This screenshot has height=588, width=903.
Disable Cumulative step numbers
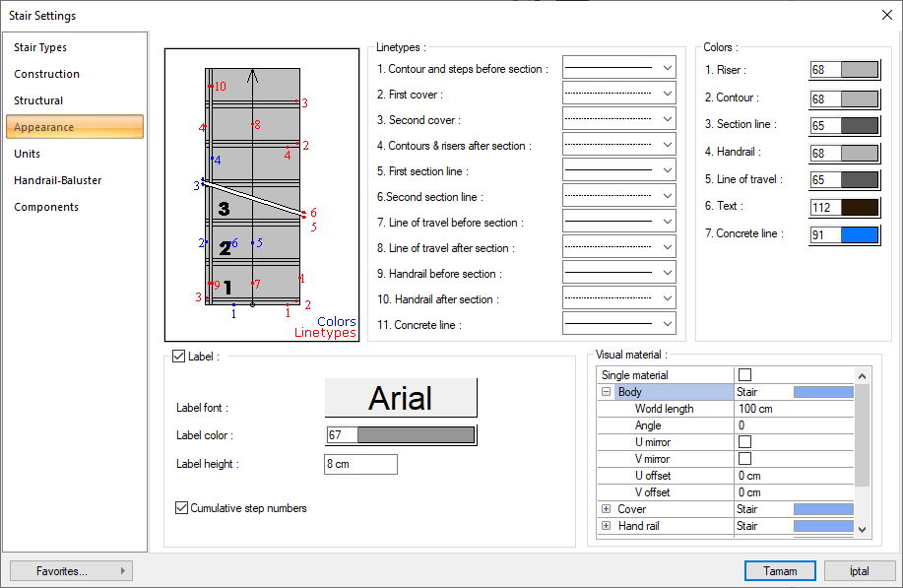tap(181, 508)
